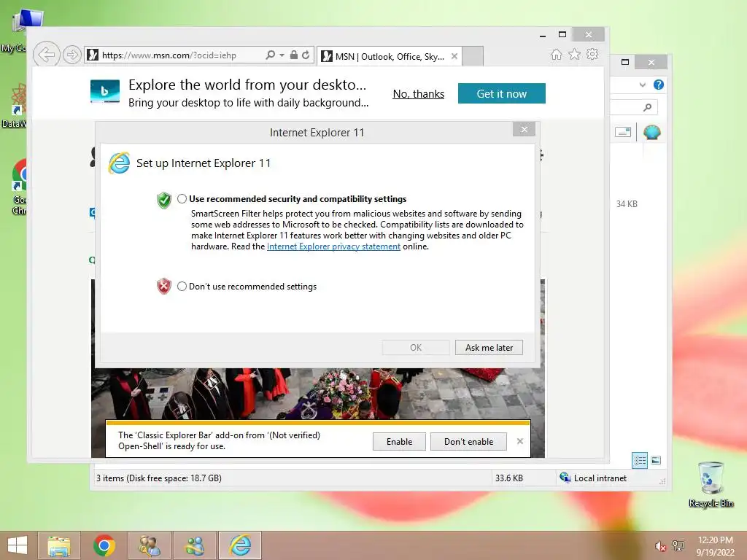
Task: Click the globe icon in Explorer toolbar
Action: pos(651,132)
